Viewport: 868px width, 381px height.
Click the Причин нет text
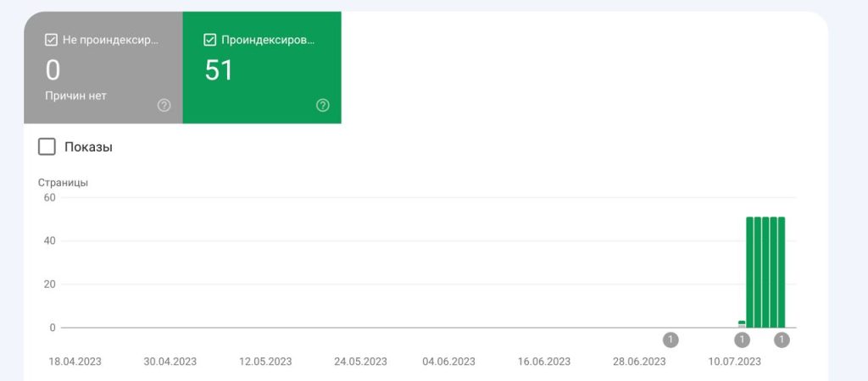click(x=75, y=96)
